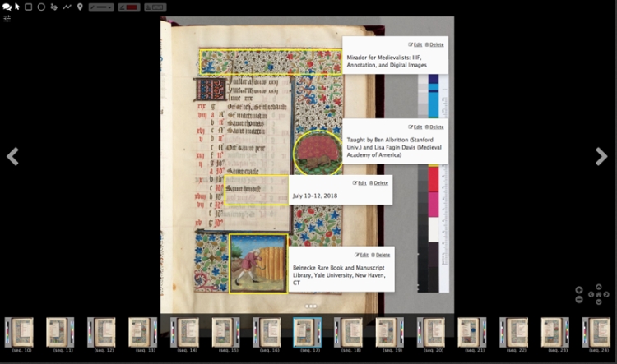Viewport: 617px width, 364px height.
Task: Pan right with the small right arrow
Action: pos(606,294)
